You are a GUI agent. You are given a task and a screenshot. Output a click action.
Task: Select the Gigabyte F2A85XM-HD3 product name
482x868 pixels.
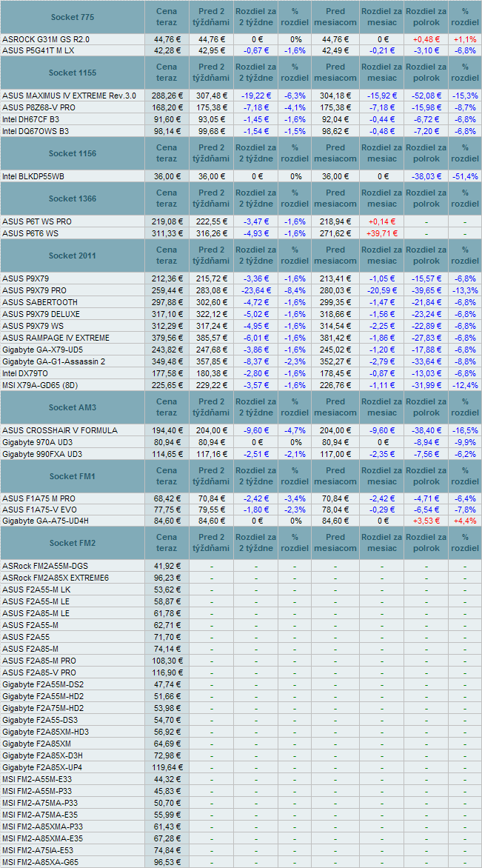(45, 732)
